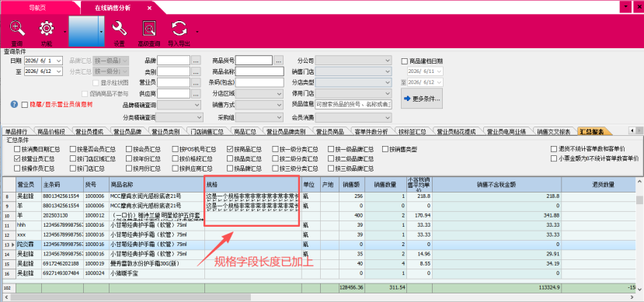Viewport: 644px width, 302px height.
Task: Click the blue help question-mark icon
Action: 15,104
